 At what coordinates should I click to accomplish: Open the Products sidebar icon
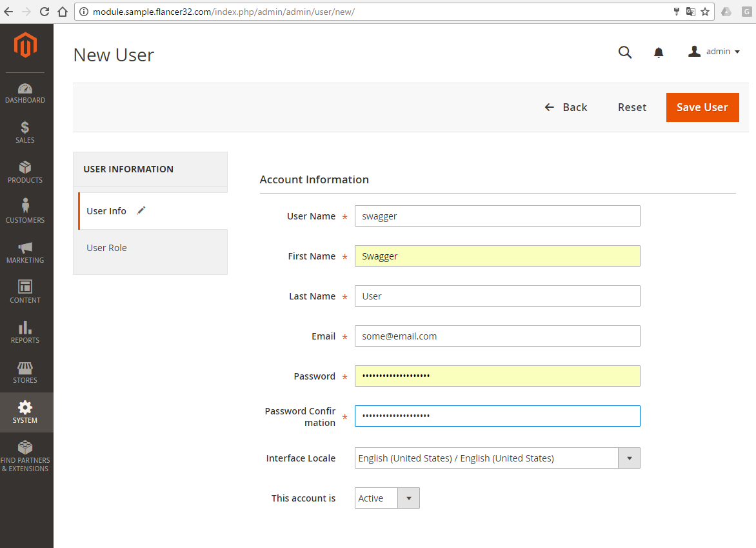[25, 168]
